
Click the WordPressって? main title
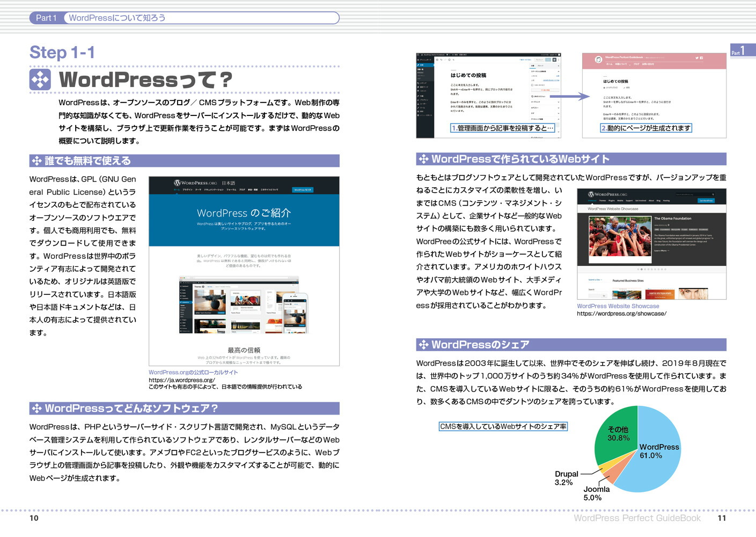point(145,79)
